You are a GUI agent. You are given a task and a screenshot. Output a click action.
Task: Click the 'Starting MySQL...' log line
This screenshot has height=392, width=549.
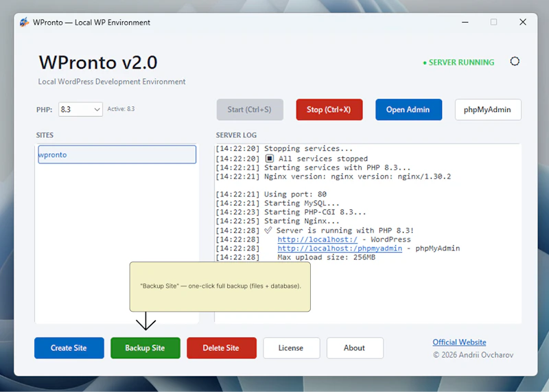coord(277,203)
